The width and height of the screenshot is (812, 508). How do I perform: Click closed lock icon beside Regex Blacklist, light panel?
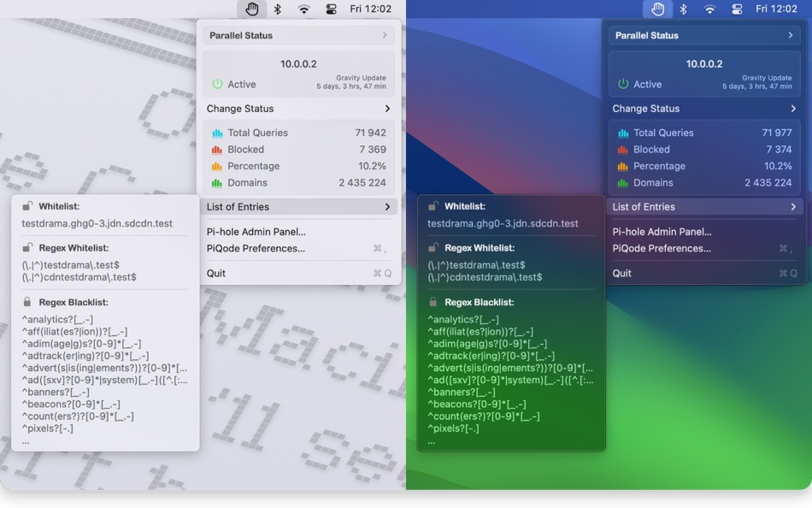click(27, 302)
